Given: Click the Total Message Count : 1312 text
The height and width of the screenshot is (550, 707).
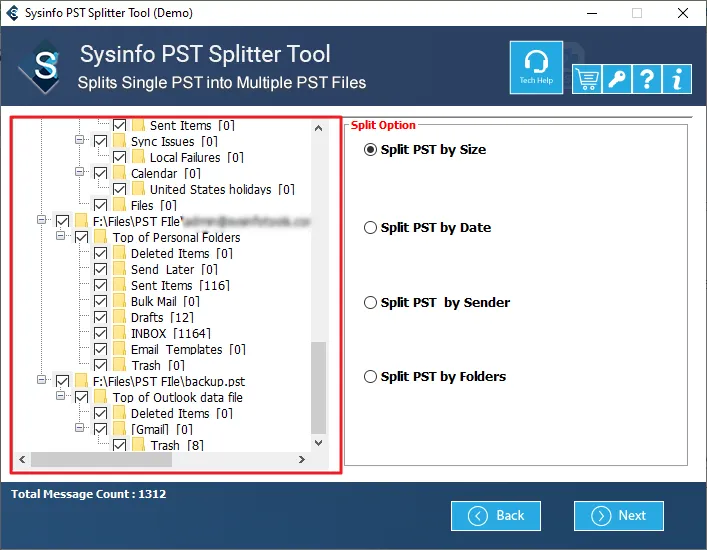Looking at the screenshot, I should point(89,494).
